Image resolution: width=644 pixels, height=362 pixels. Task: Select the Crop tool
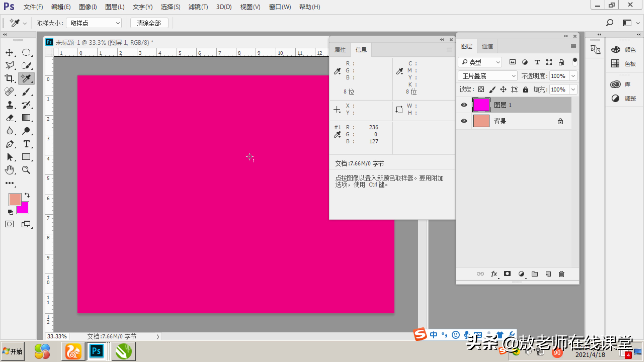[9, 78]
